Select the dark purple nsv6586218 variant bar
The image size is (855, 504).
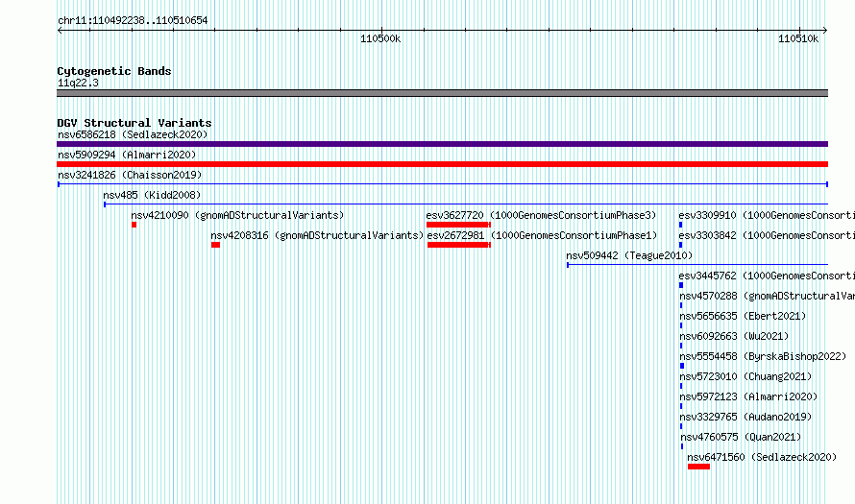click(x=442, y=144)
